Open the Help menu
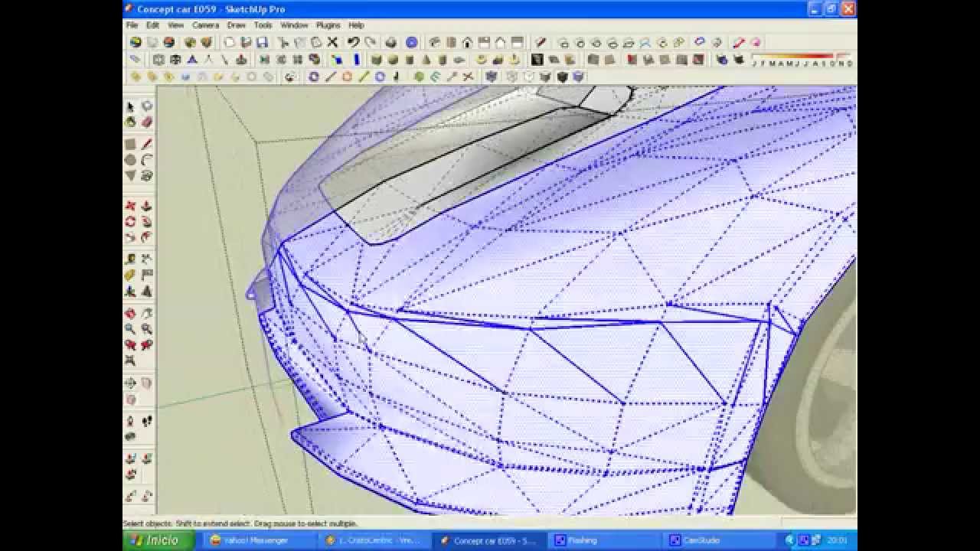The height and width of the screenshot is (551, 980). click(356, 25)
